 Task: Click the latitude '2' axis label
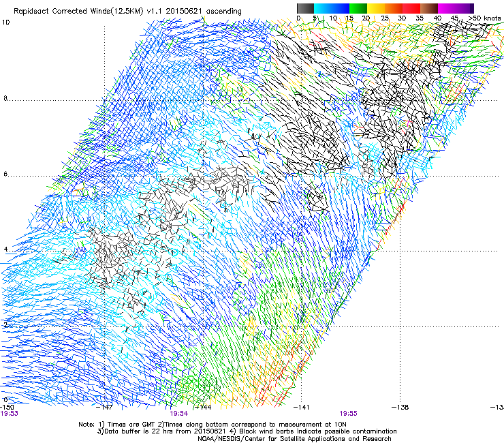point(5,324)
